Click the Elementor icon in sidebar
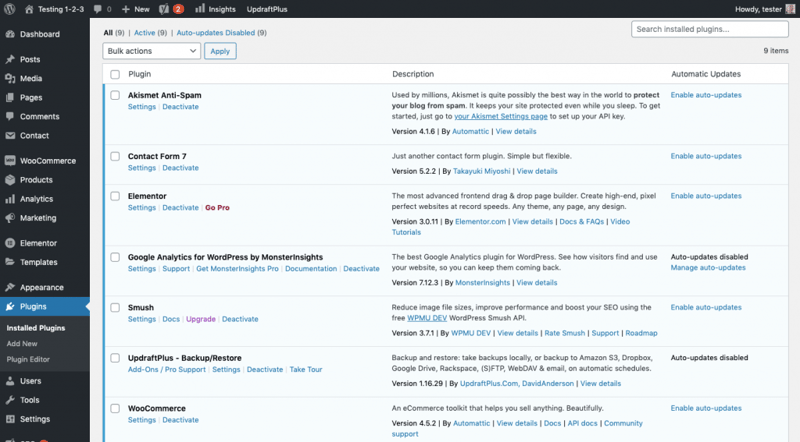This screenshot has height=442, width=800. 10,243
